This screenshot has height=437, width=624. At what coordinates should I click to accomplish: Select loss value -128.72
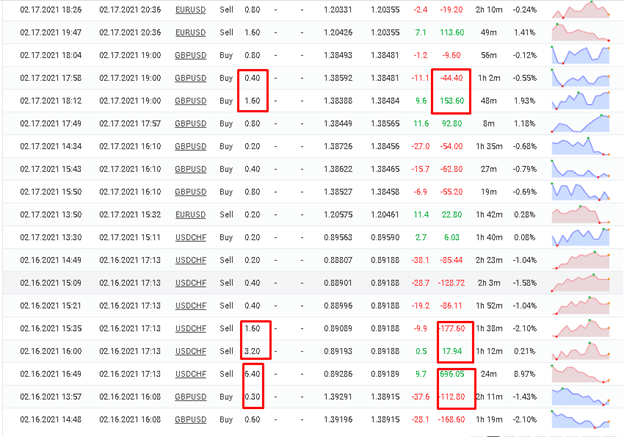[452, 283]
